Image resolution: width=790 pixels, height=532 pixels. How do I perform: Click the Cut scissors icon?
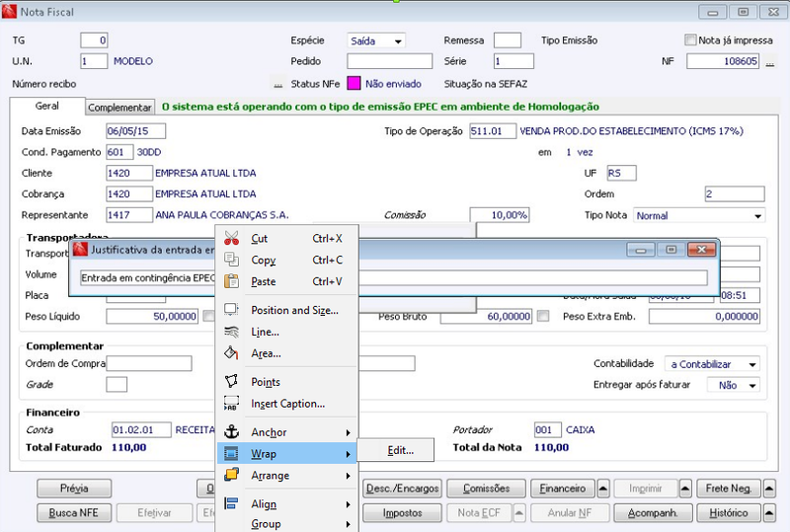[231, 238]
